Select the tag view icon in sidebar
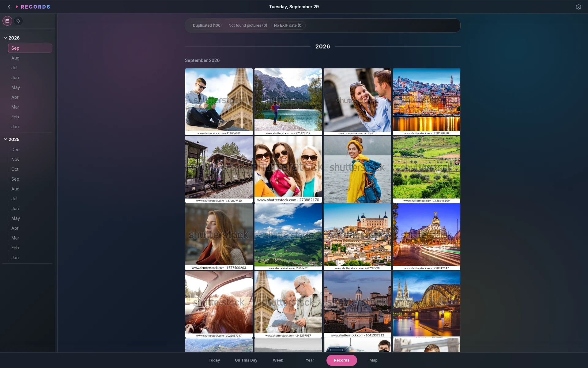 coord(18,21)
